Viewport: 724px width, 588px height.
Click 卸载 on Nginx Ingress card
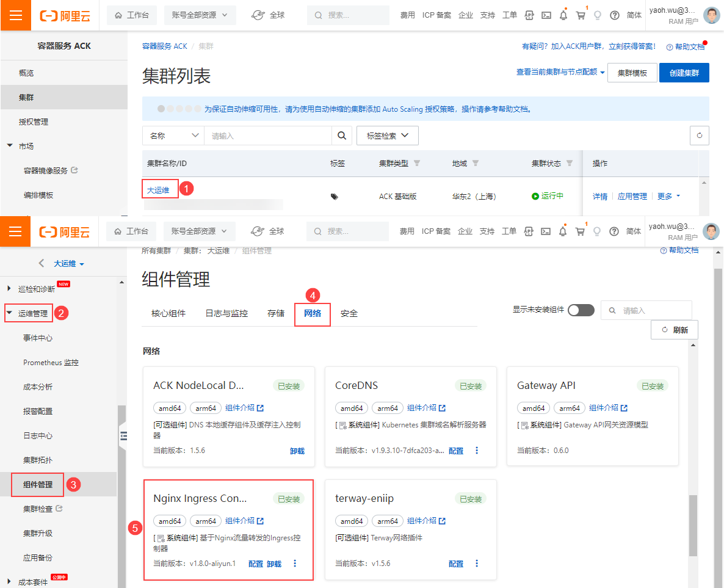[x=274, y=564]
